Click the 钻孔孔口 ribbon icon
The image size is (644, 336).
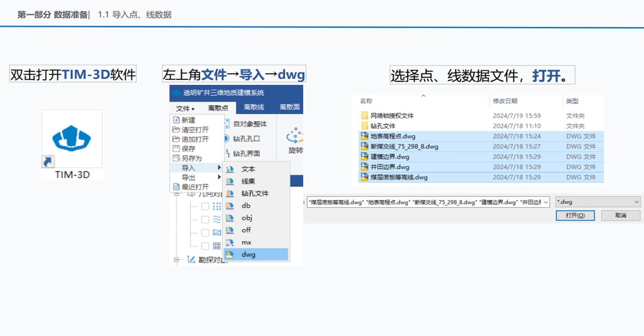coord(227,139)
